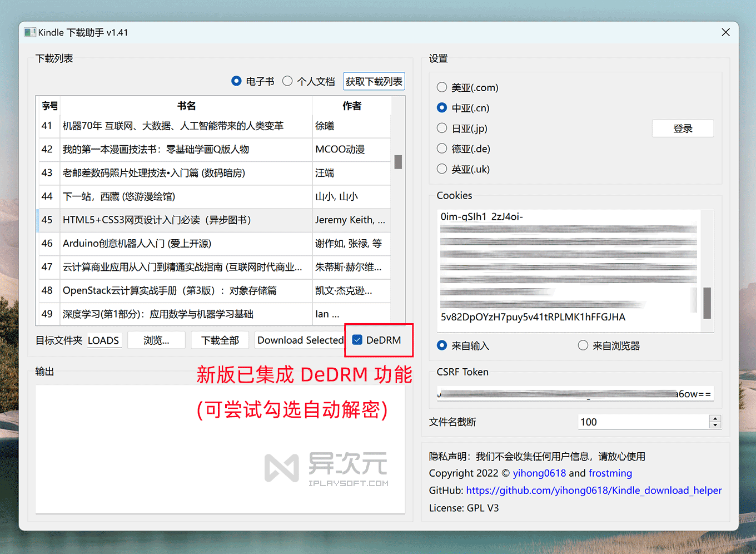This screenshot has height=554, width=756.
Task: Increase 文件名截断 value with up arrow
Action: 715,418
